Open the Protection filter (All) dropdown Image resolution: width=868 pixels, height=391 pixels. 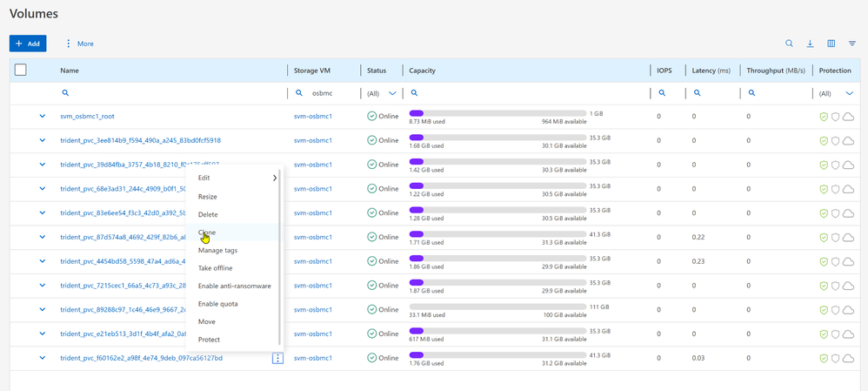[837, 93]
